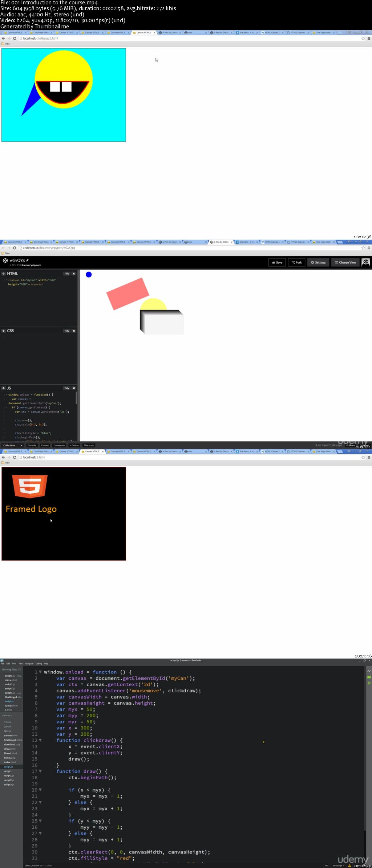Screen dimensions: 372x868
Task: Click the Working Files split-view icon in Brackets
Action: [x=20, y=669]
